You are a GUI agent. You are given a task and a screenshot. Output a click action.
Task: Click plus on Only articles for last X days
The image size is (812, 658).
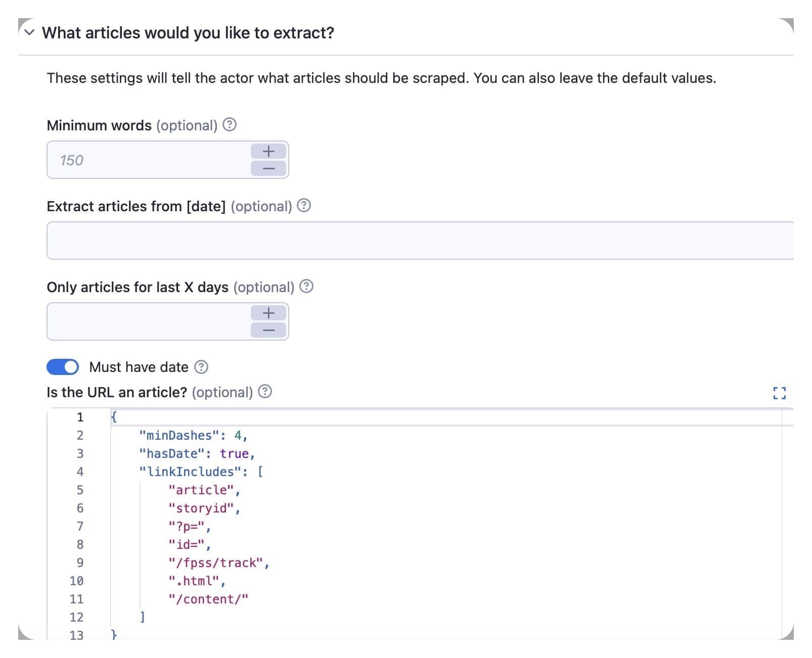click(x=268, y=312)
